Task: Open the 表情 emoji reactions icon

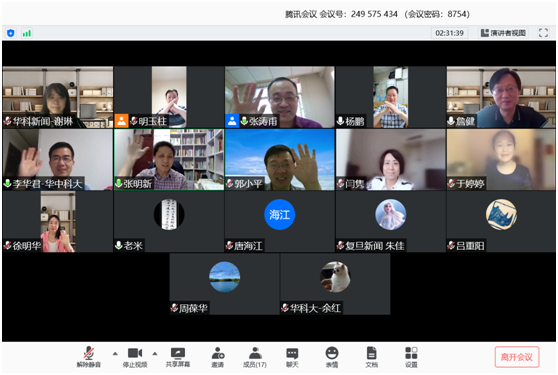Action: coord(332,357)
